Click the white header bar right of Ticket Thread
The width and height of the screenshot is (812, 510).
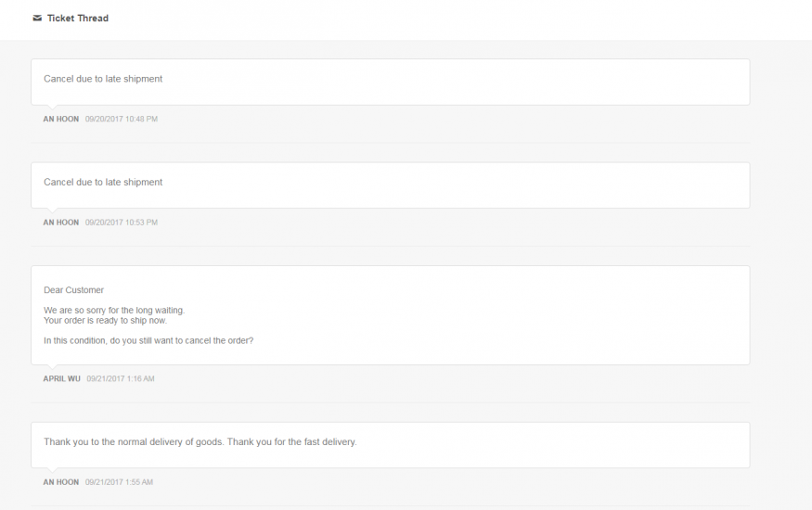pos(464,19)
